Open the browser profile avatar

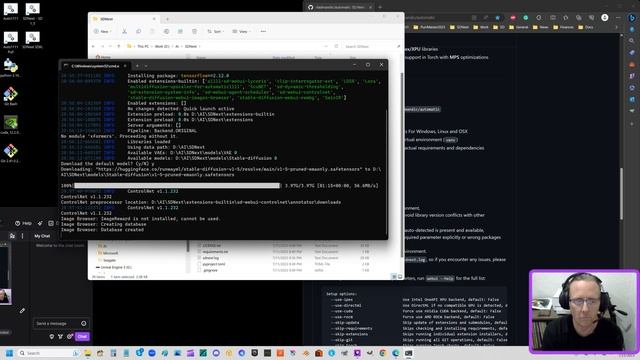[605, 18]
